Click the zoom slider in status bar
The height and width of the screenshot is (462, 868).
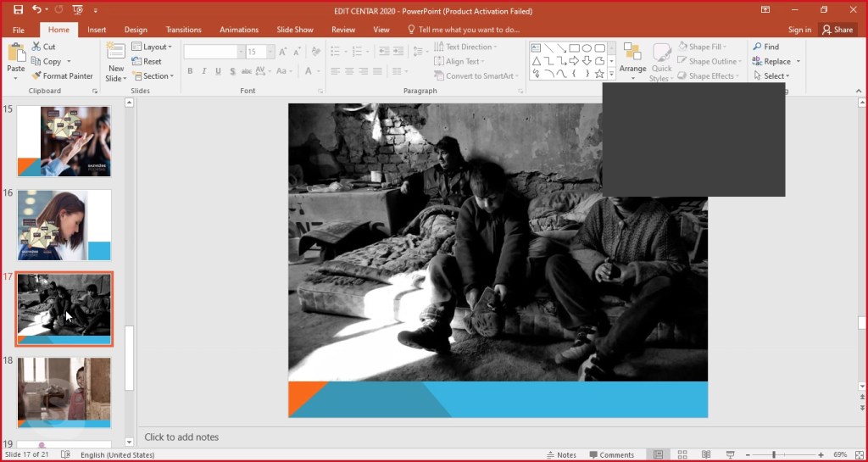[774, 455]
